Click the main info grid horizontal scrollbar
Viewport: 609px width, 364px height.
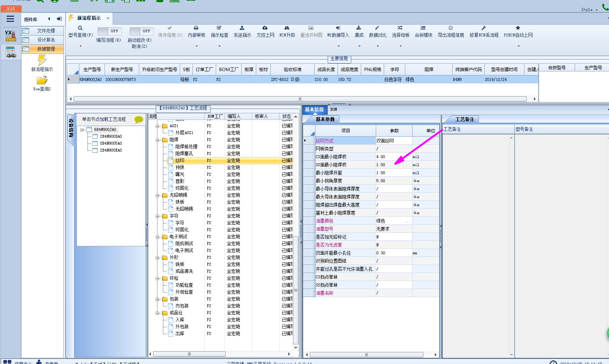point(300,99)
